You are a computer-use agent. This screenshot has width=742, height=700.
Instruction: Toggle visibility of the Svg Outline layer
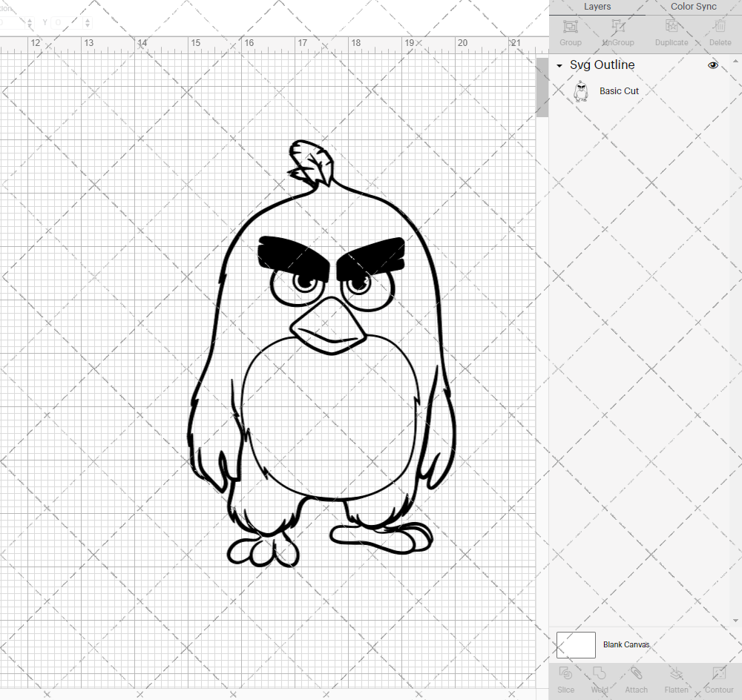713,65
